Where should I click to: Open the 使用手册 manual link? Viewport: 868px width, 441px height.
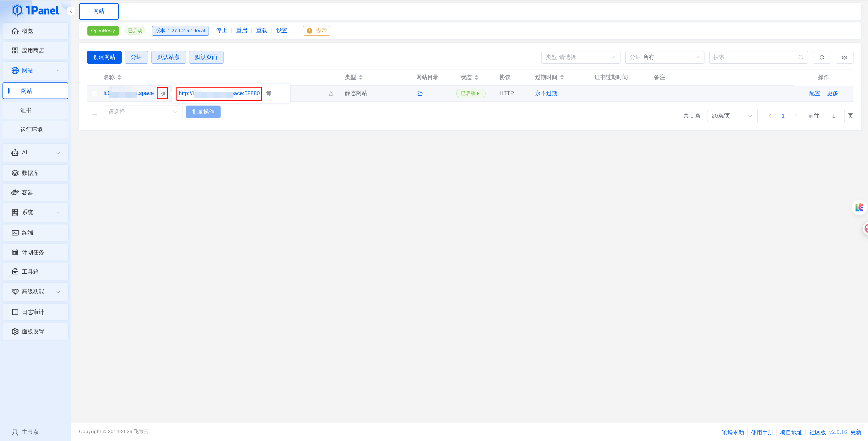click(762, 432)
